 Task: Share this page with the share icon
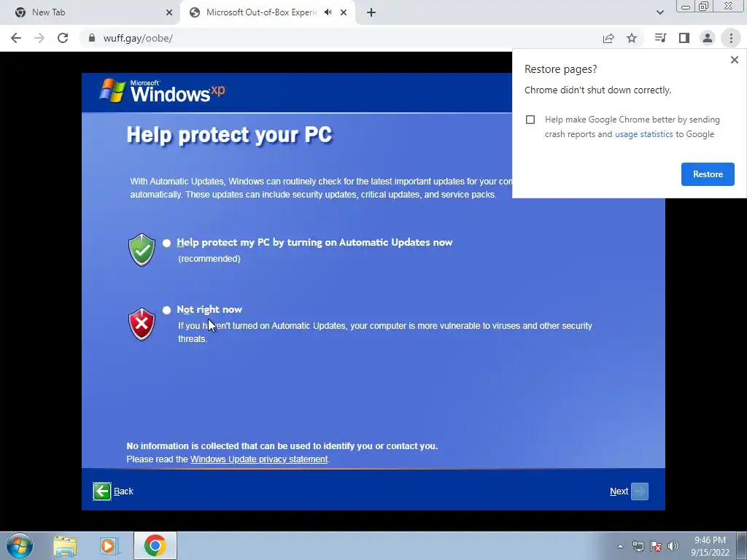[x=608, y=38]
